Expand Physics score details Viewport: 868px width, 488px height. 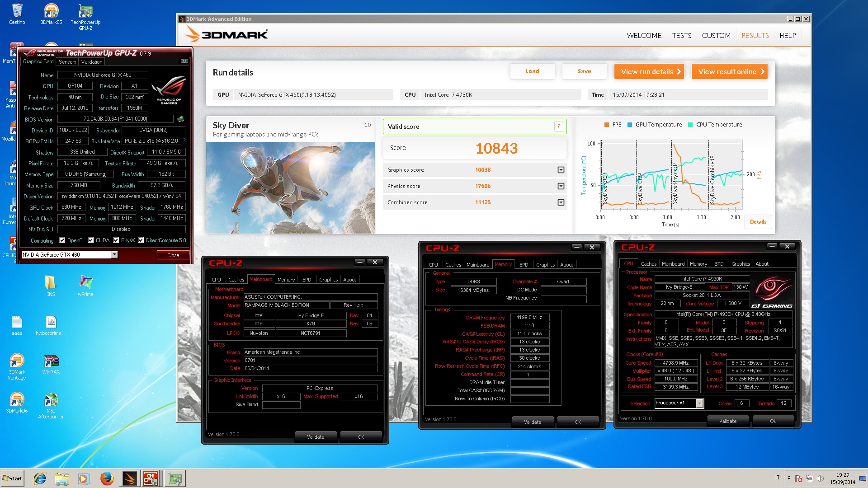click(561, 186)
